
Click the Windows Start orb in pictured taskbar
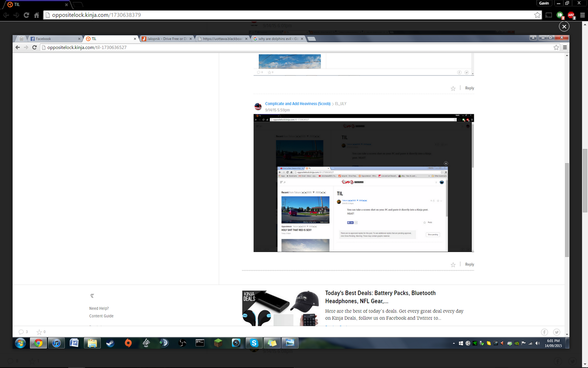pos(20,343)
